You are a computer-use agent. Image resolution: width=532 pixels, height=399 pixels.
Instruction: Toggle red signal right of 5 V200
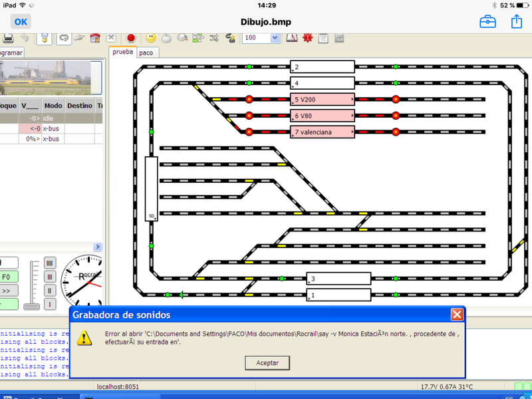point(396,99)
